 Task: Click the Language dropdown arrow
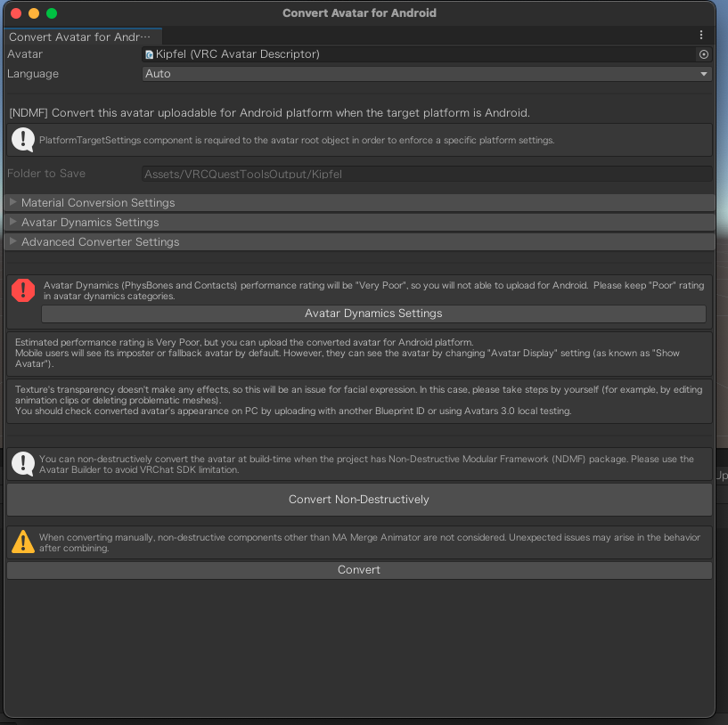point(703,74)
